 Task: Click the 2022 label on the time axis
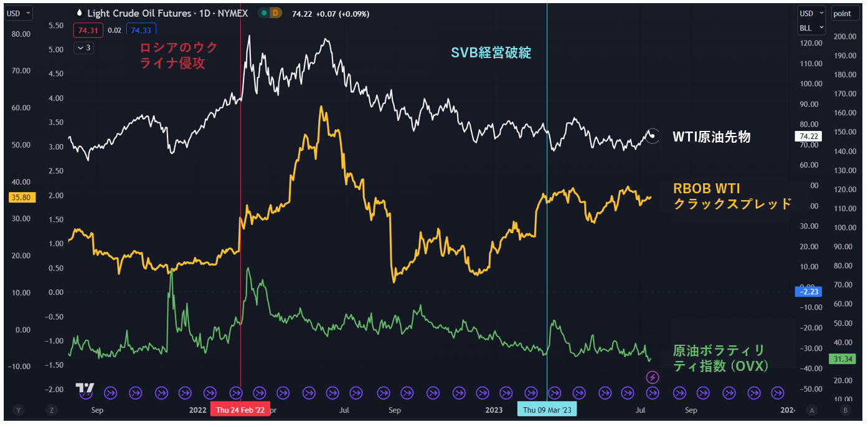tap(197, 410)
